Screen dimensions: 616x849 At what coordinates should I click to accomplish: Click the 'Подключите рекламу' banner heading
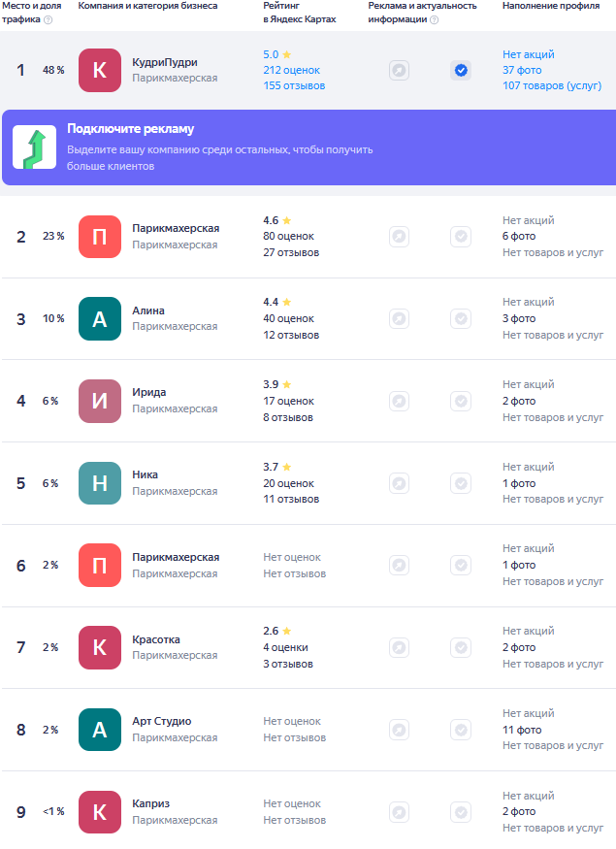tap(130, 129)
